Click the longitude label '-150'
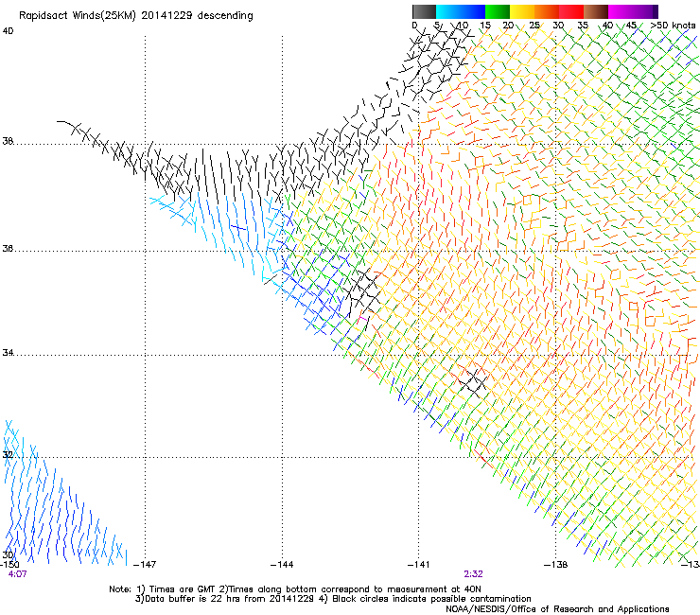The width and height of the screenshot is (700, 615). 9,564
